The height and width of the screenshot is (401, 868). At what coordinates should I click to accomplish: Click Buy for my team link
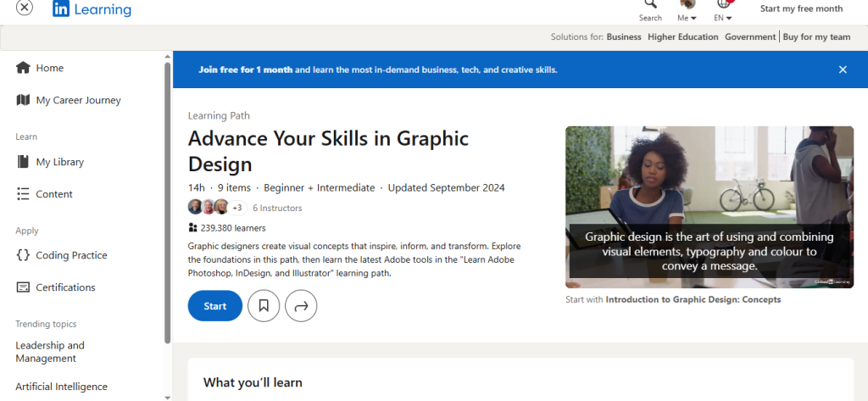point(816,37)
